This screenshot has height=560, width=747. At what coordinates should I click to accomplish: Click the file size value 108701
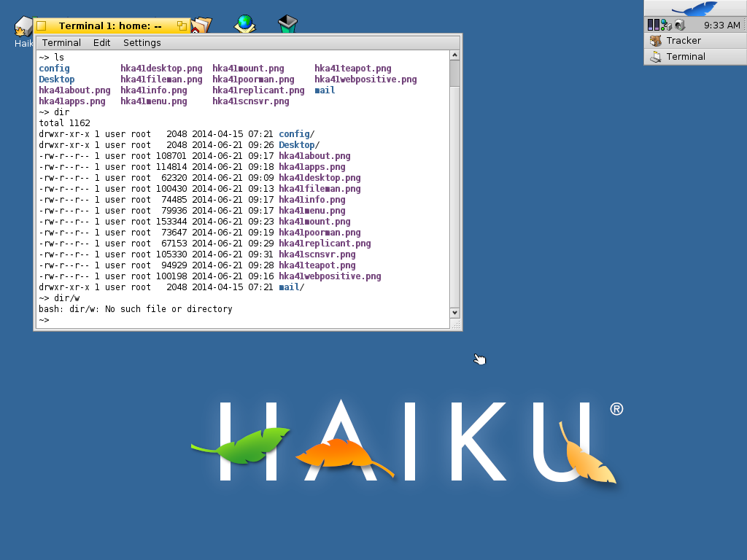click(x=171, y=156)
